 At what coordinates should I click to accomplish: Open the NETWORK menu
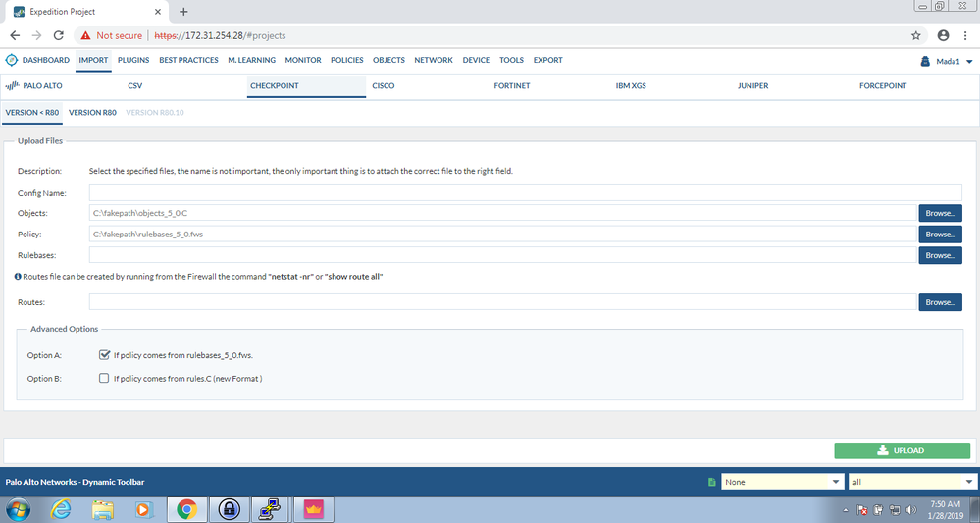pyautogui.click(x=434, y=60)
